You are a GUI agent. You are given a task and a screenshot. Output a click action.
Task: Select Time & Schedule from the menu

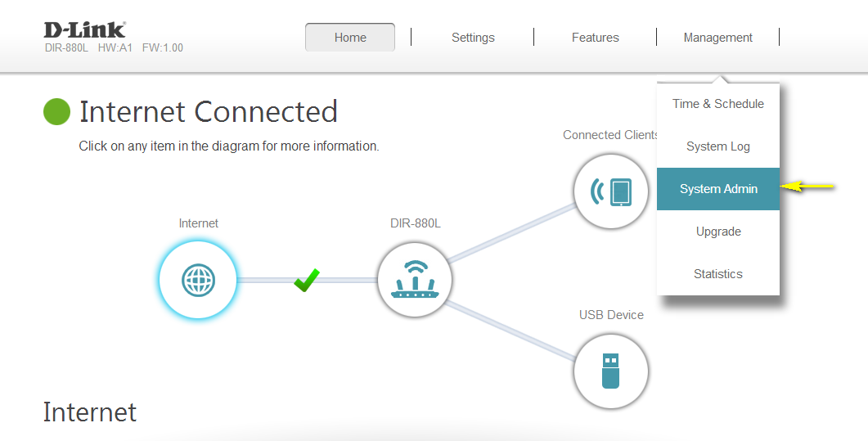pos(718,104)
